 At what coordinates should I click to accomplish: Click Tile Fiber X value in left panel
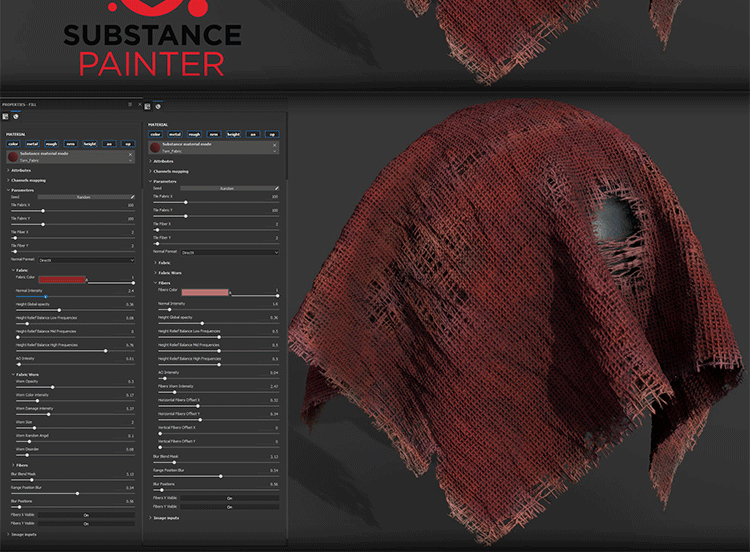[x=132, y=232]
